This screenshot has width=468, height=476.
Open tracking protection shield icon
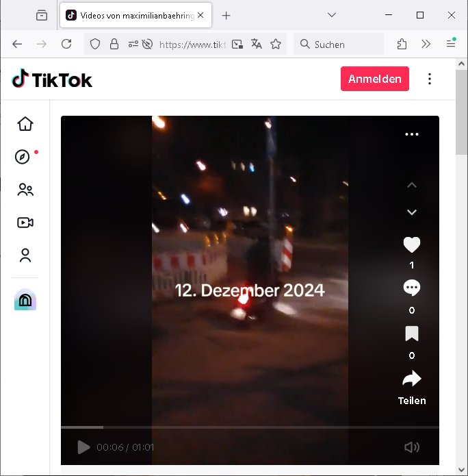95,45
